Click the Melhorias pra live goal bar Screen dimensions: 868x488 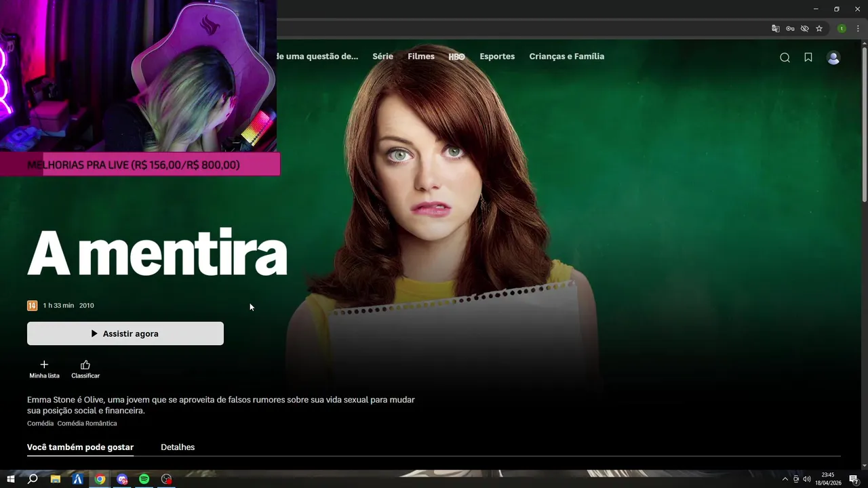pyautogui.click(x=140, y=165)
